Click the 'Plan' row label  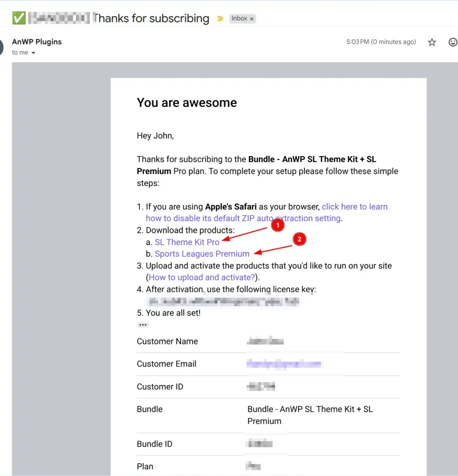[145, 466]
